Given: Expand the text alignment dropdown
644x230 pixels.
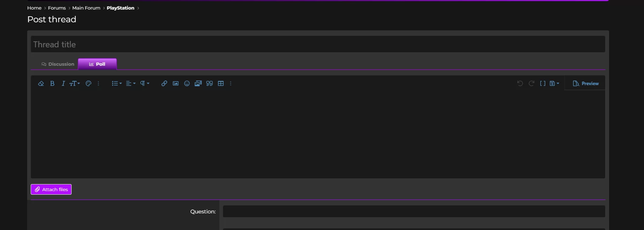Looking at the screenshot, I should pos(130,83).
